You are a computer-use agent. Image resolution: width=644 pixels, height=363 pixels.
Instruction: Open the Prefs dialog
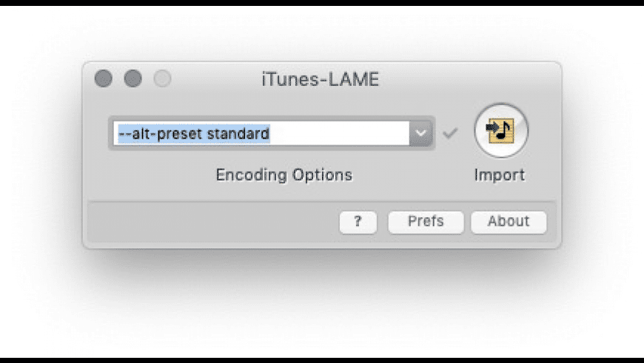(426, 222)
